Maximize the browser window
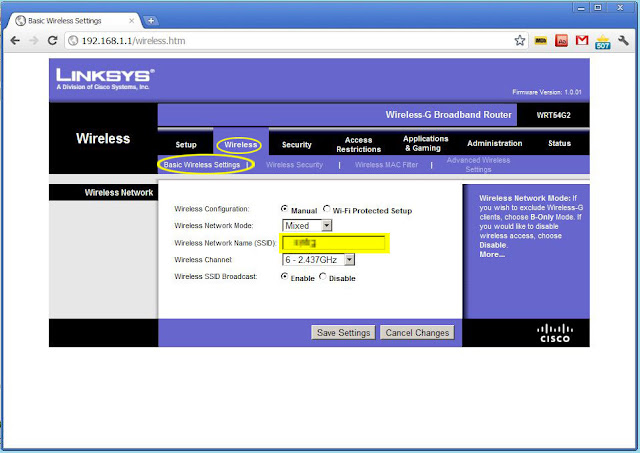The width and height of the screenshot is (640, 453). pos(598,8)
